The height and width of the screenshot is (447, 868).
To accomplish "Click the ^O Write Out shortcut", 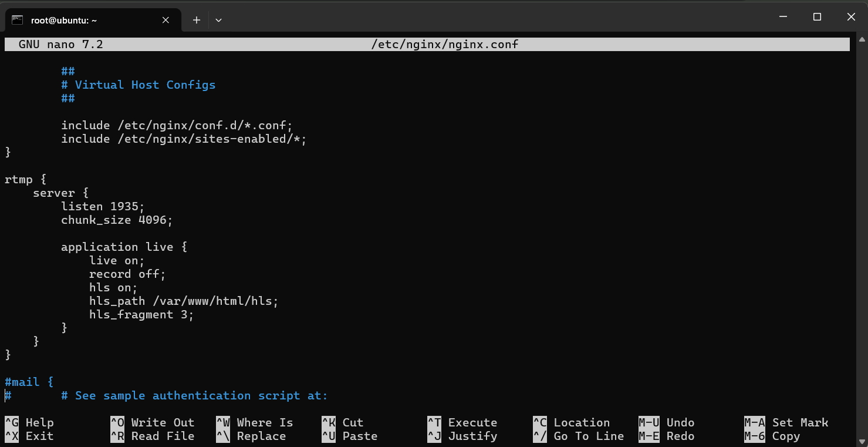I will (152, 422).
